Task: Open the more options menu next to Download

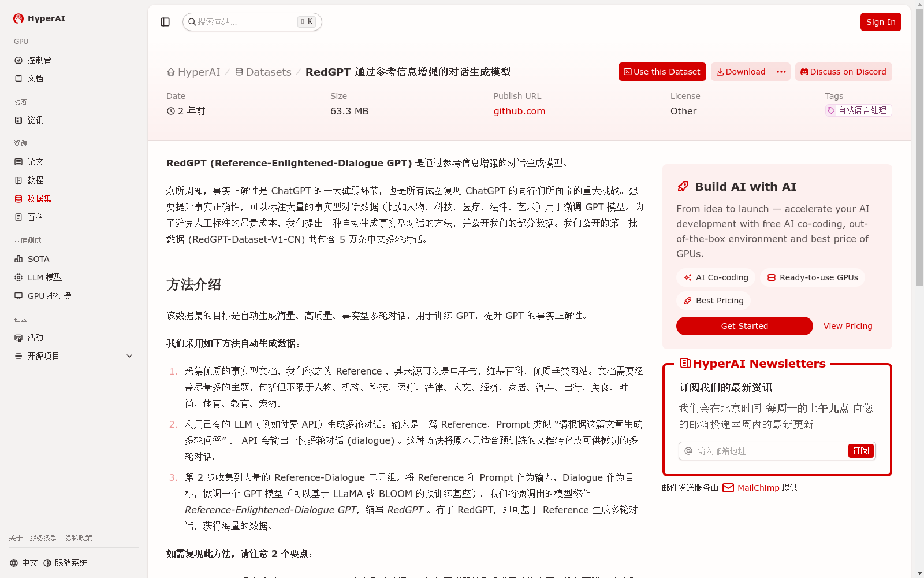Action: [x=781, y=71]
